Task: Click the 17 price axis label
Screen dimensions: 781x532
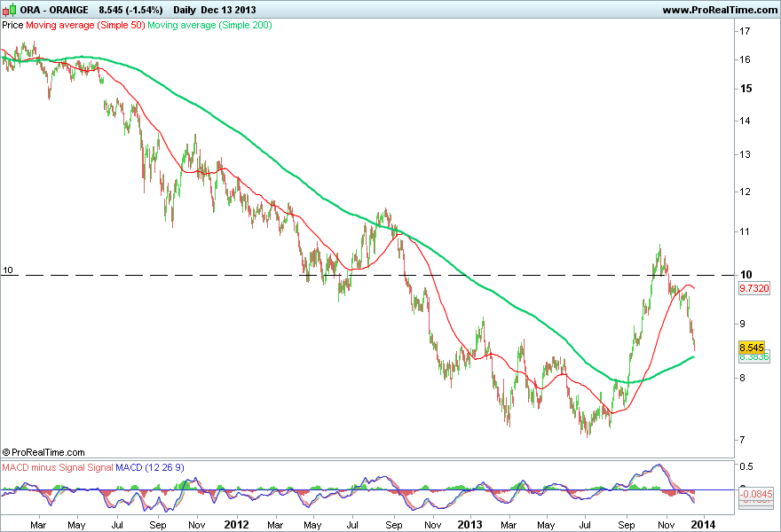Action: point(745,31)
